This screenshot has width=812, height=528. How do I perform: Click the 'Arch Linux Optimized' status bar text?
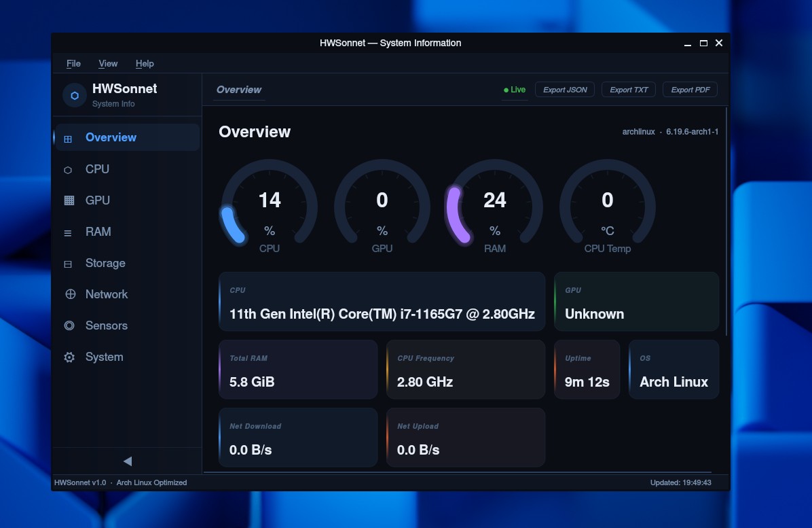pos(151,482)
